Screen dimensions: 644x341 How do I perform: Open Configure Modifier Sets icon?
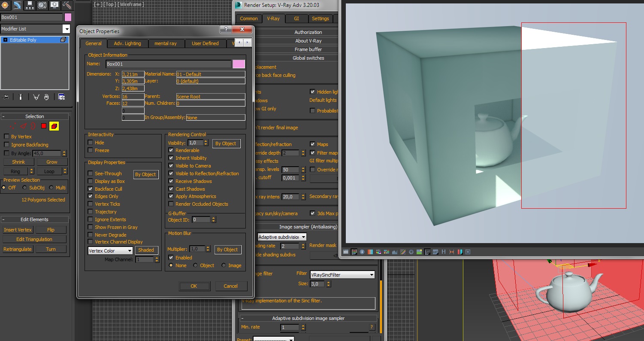click(x=61, y=97)
